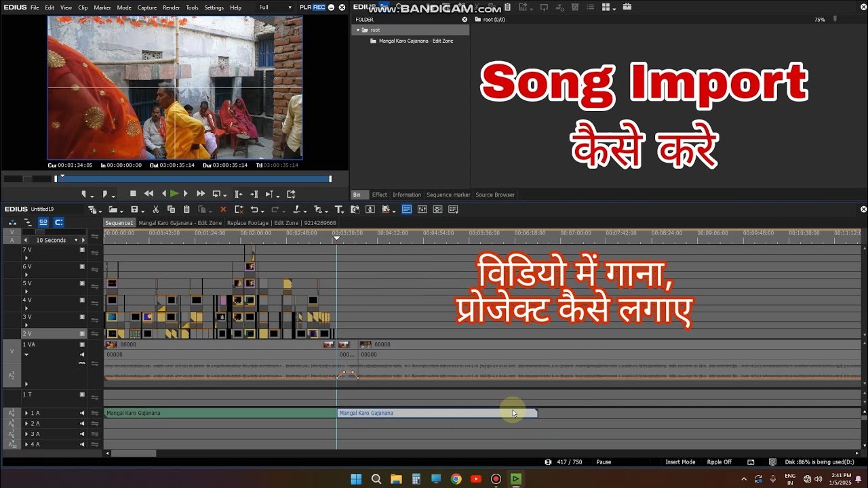Viewport: 868px width, 488px height.
Task: Toggle the Bin window display icon
Action: [407, 209]
